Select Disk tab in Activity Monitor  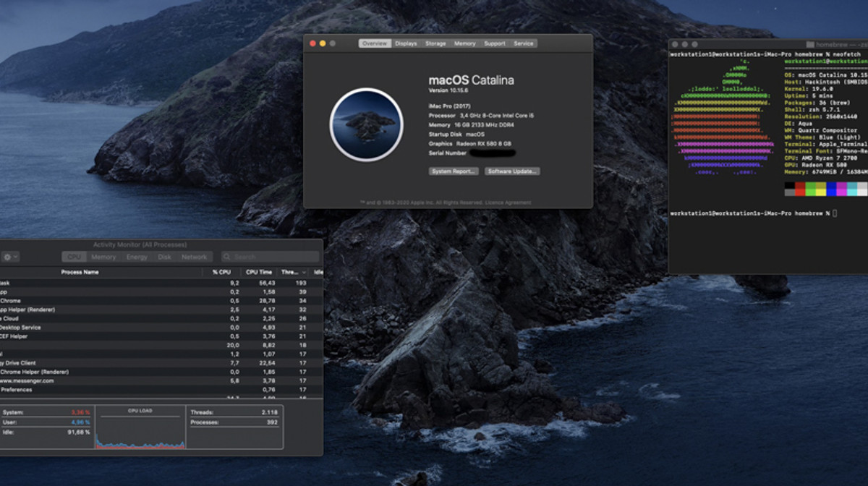point(165,257)
